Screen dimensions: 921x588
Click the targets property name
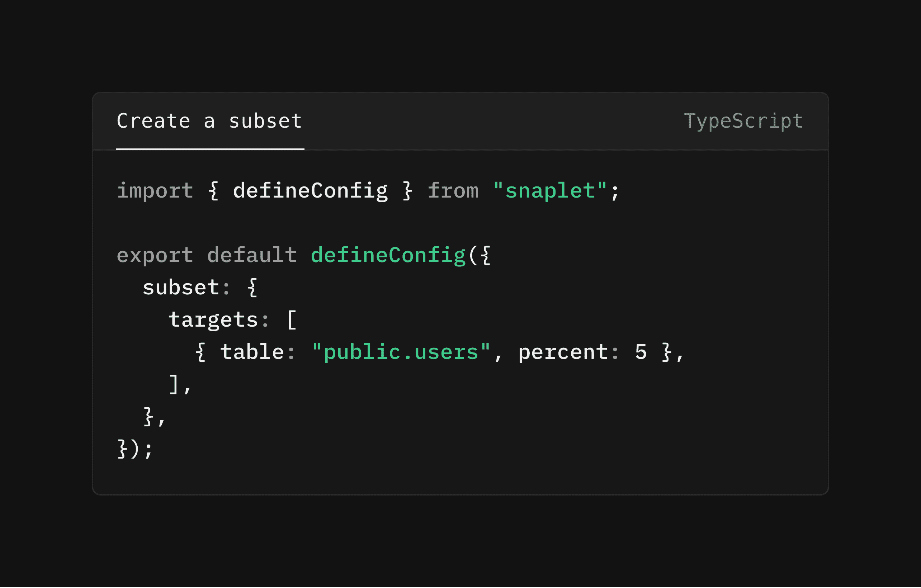(x=213, y=320)
